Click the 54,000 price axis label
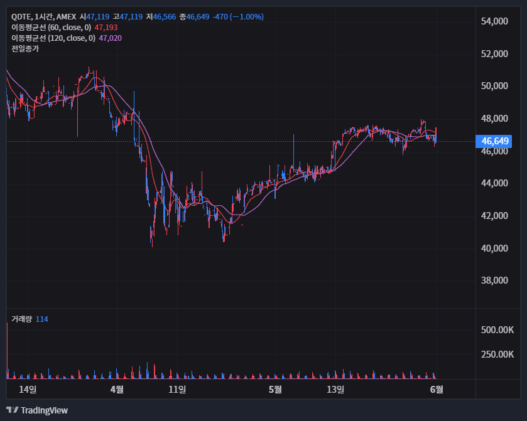Screen dimensions: 527x421 click(494, 21)
